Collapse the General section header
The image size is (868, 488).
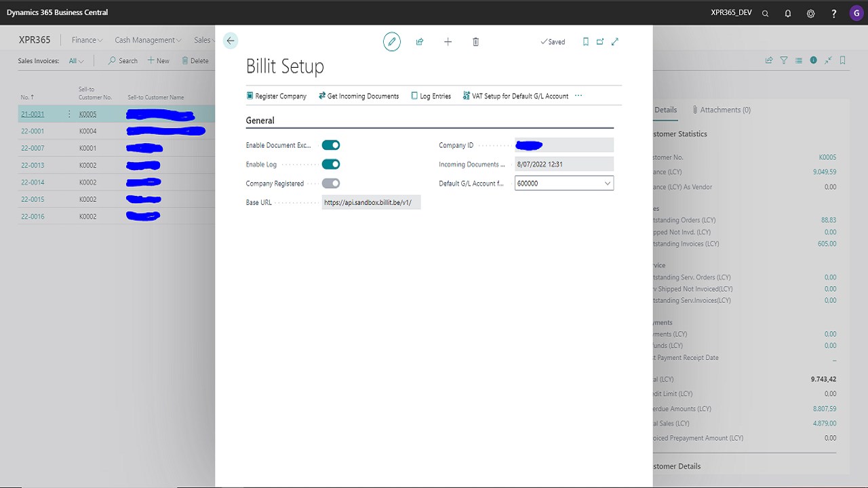pyautogui.click(x=260, y=121)
